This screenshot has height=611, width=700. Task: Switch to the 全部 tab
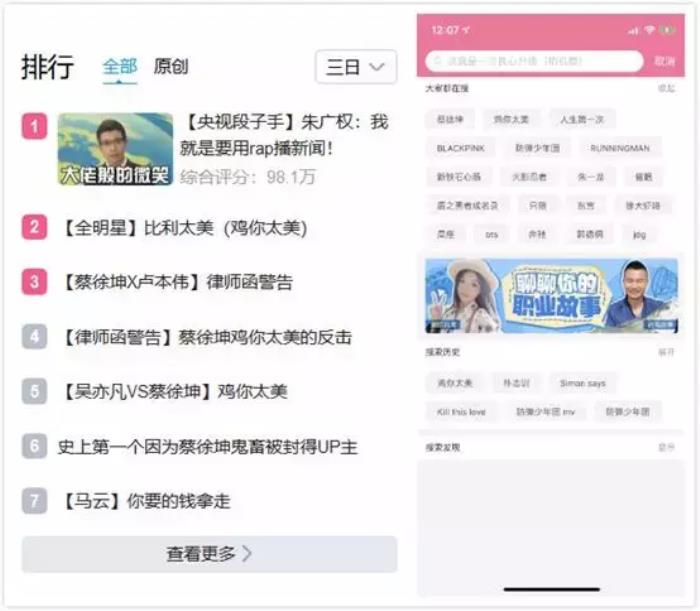[x=120, y=67]
